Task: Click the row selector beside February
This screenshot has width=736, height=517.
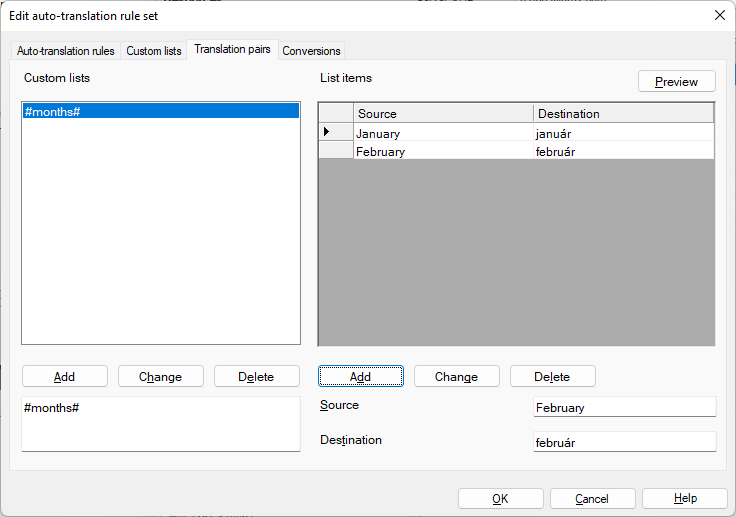Action: (x=335, y=151)
